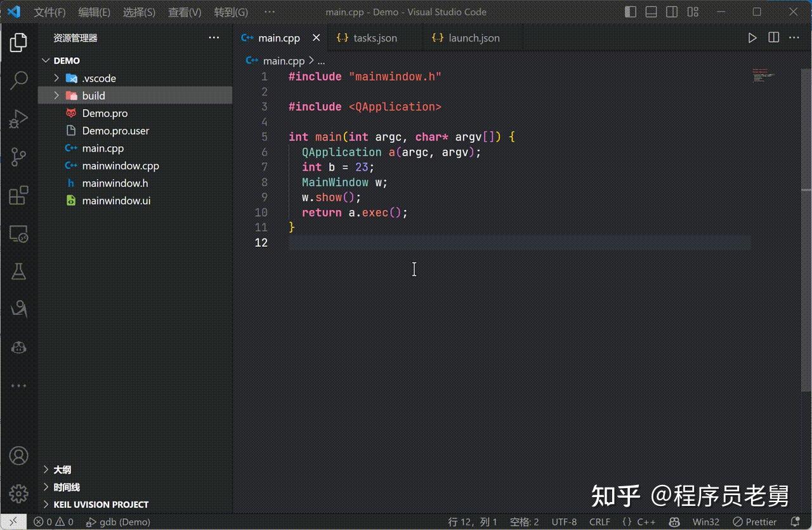Image resolution: width=812 pixels, height=530 pixels.
Task: Run the current C++ file
Action: tap(752, 37)
